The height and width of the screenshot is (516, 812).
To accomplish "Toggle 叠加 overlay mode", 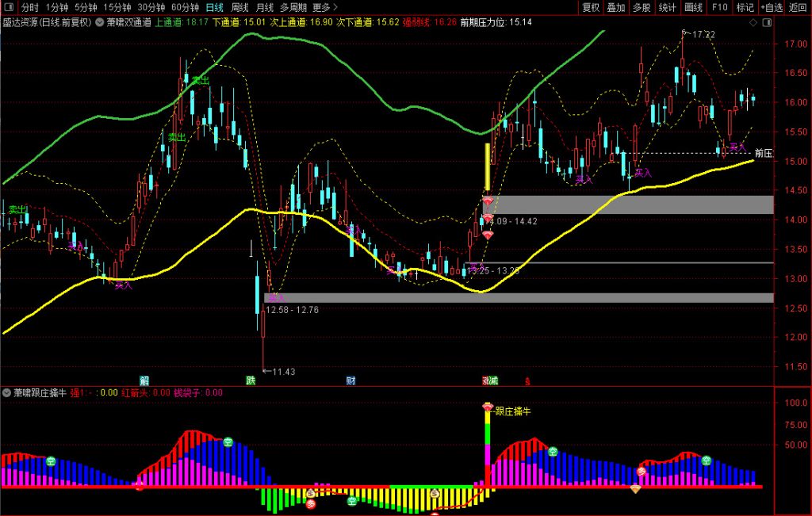I will tap(616, 8).
